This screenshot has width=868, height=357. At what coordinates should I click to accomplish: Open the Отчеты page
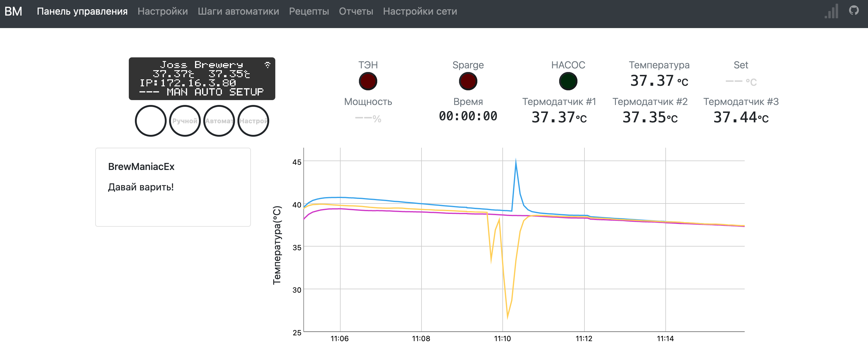(356, 12)
